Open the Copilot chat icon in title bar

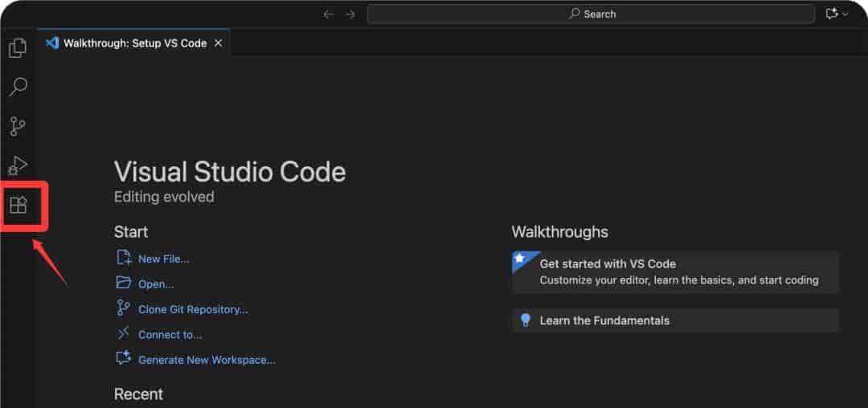tap(832, 14)
